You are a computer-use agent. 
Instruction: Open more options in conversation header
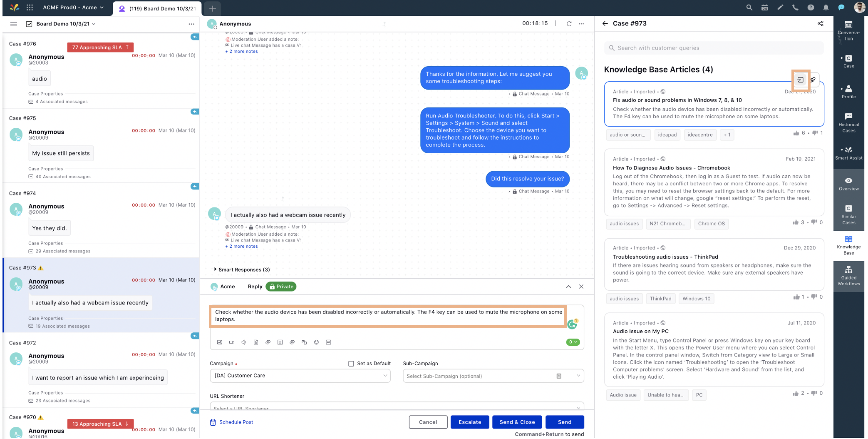point(581,24)
